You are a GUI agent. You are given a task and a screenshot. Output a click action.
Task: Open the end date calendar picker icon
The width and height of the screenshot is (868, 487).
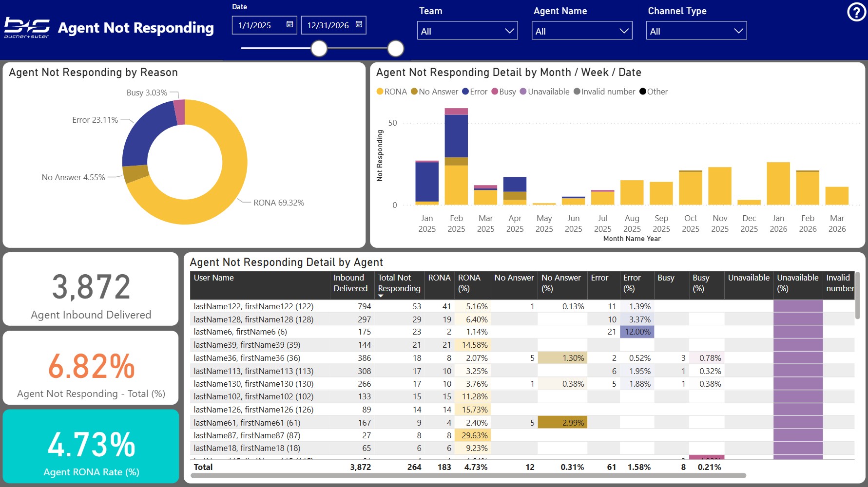coord(359,24)
